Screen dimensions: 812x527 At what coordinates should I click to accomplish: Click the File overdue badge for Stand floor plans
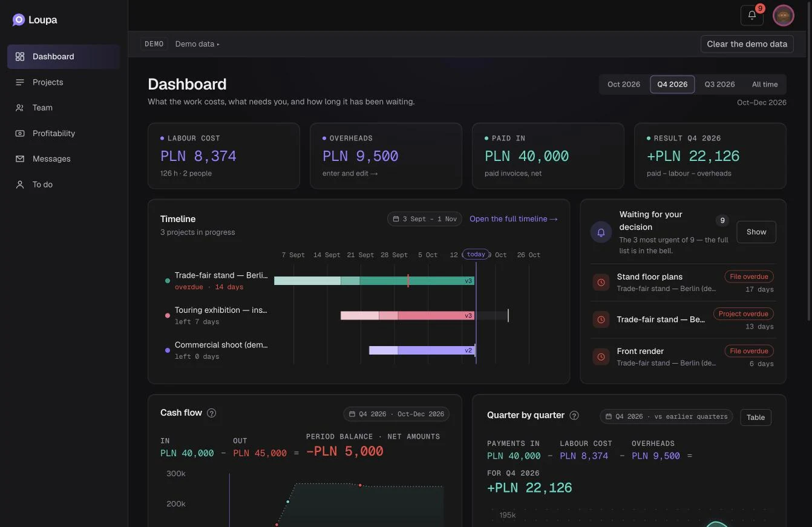tap(749, 277)
